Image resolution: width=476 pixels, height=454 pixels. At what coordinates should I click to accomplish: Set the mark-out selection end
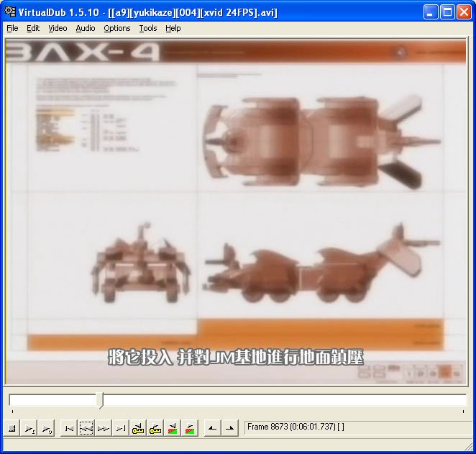230,428
